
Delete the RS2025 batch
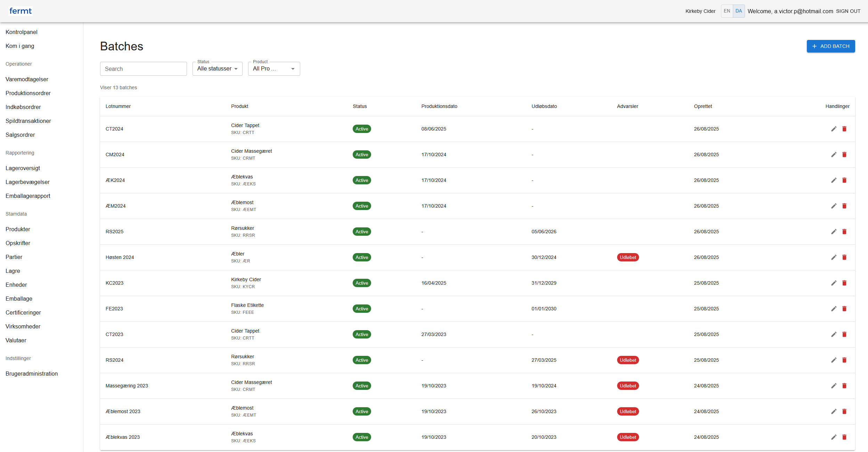click(844, 232)
